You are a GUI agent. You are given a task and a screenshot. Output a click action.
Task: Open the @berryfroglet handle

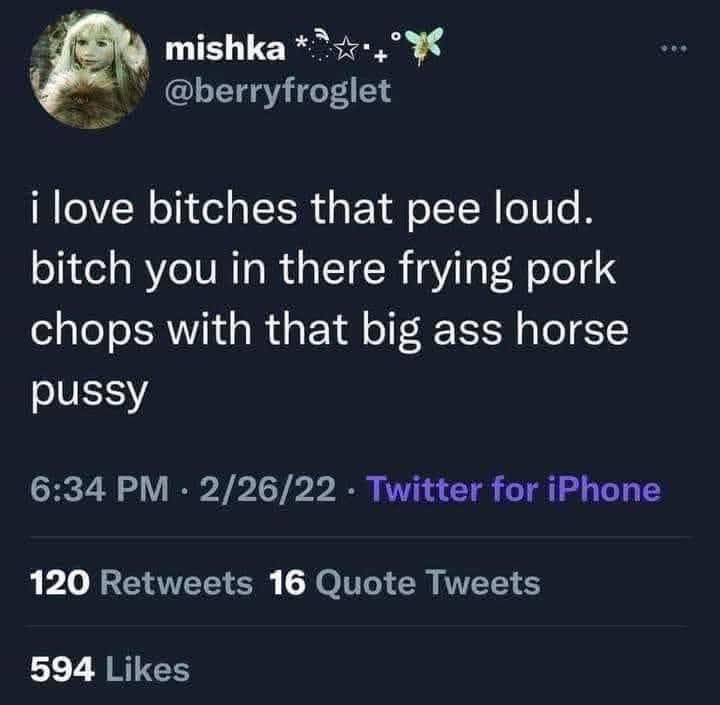pyautogui.click(x=278, y=91)
